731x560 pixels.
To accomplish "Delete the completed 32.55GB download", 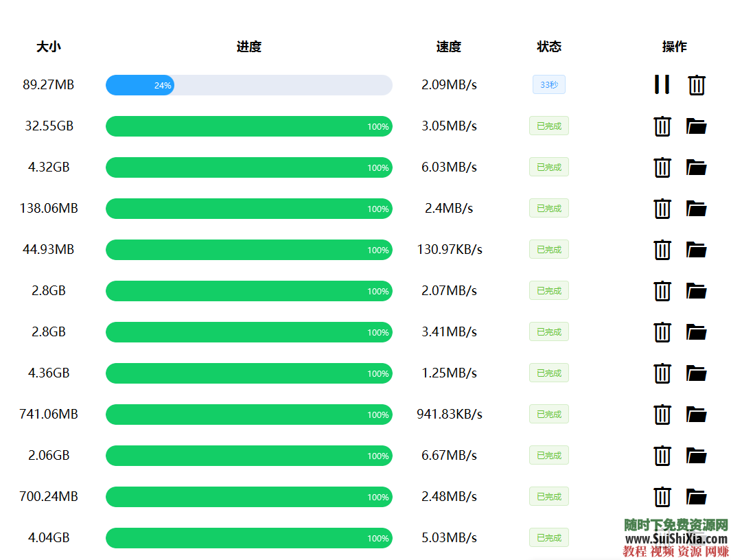I will (662, 126).
